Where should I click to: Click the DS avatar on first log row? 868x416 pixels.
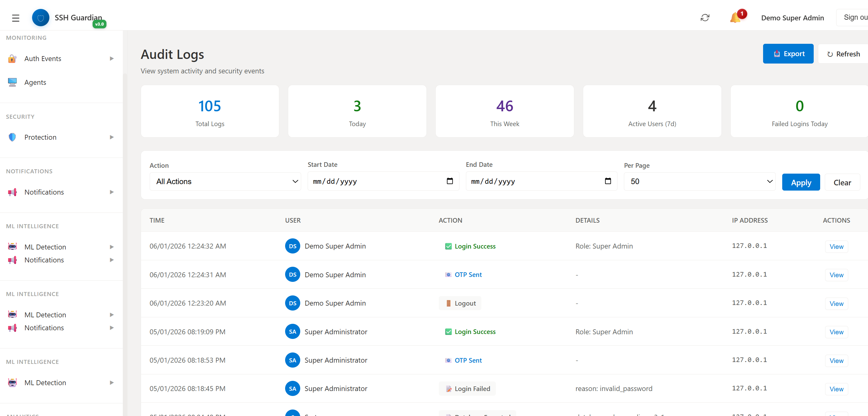click(292, 246)
